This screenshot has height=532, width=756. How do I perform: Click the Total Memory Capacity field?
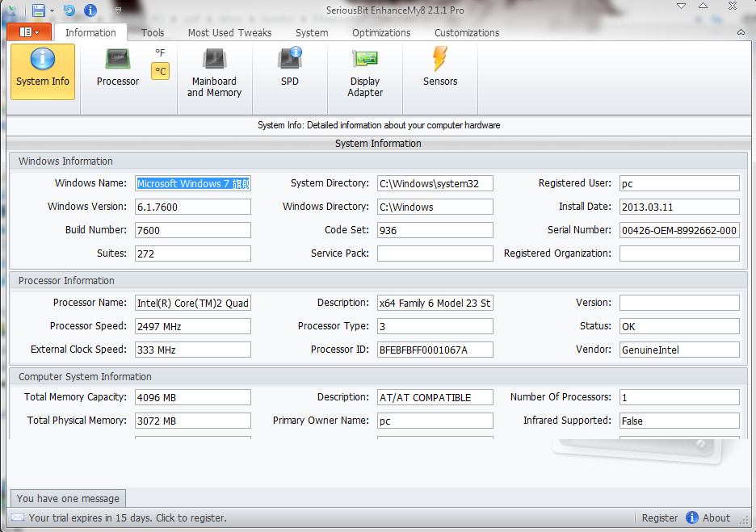(193, 397)
